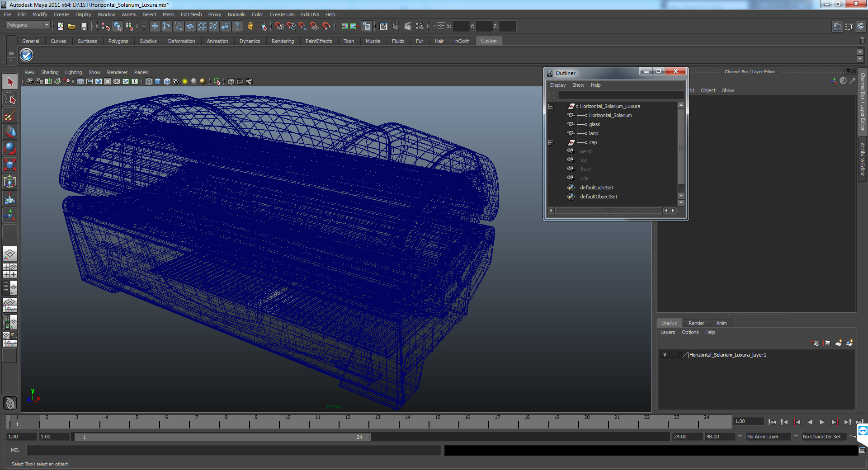Screen dimensions: 868x470
Task: Open the Outliner Display menu
Action: pyautogui.click(x=558, y=85)
